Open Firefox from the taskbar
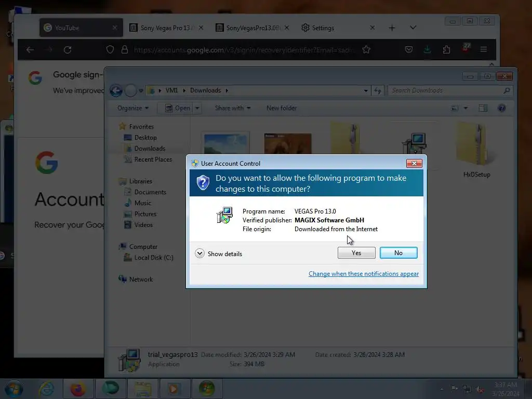Viewport: 532px width, 399px height. tap(78, 389)
